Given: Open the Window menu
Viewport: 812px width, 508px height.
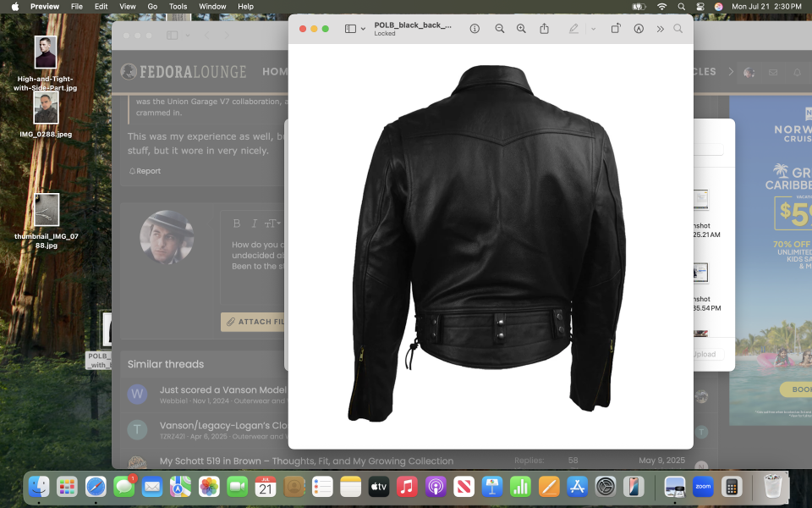Looking at the screenshot, I should click(x=212, y=6).
